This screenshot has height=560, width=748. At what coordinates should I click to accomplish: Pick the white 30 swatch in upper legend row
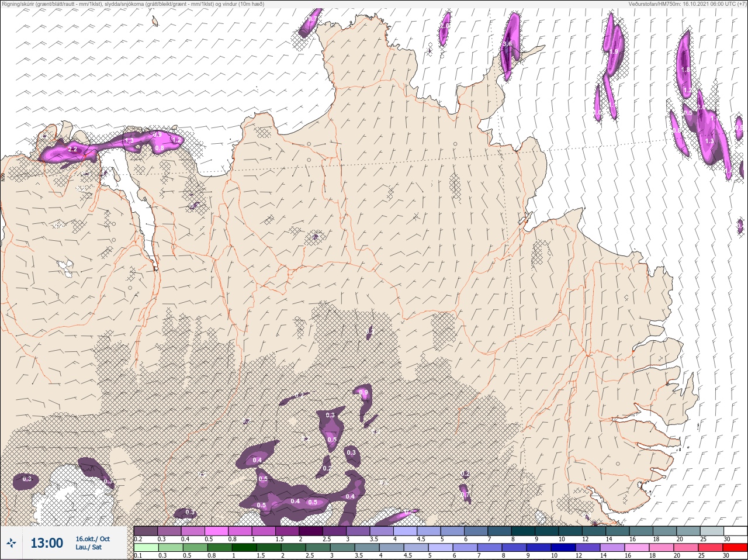tap(735, 531)
